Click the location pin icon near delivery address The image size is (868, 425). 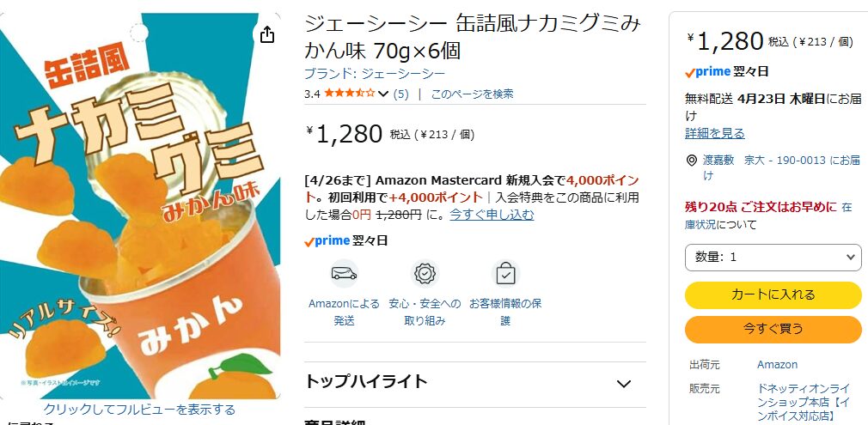coord(692,161)
